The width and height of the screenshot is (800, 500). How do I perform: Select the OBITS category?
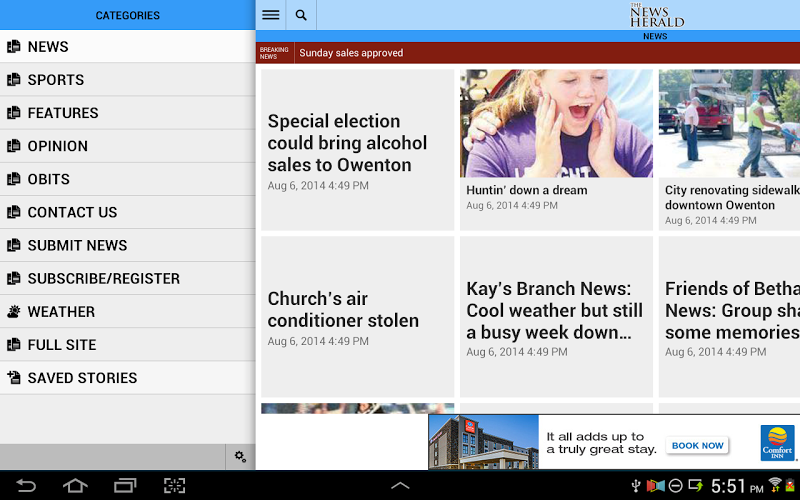pos(128,179)
